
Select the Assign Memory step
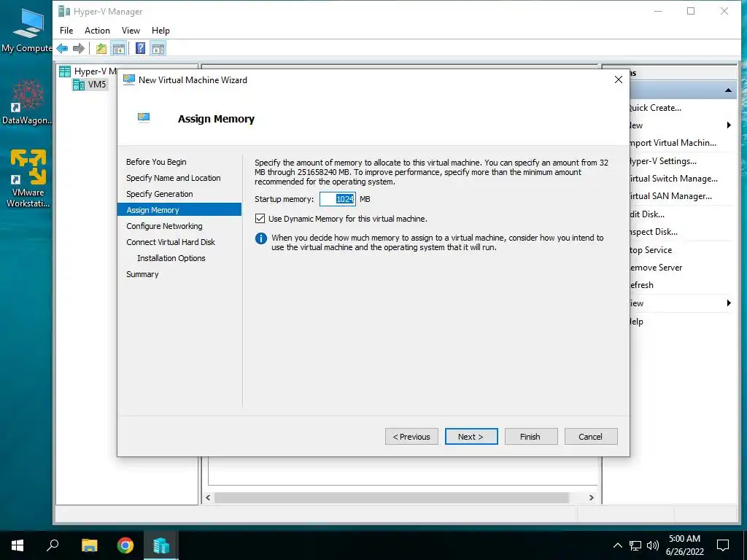[179, 209]
